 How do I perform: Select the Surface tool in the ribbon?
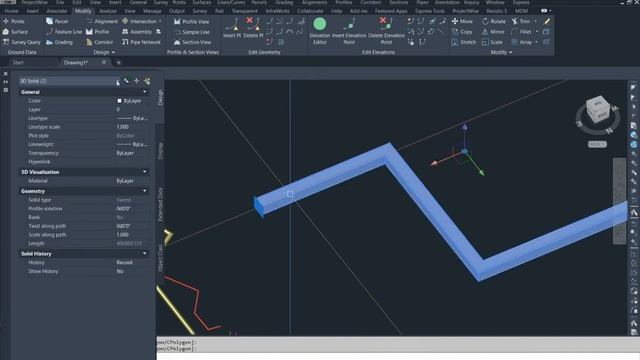pos(15,31)
